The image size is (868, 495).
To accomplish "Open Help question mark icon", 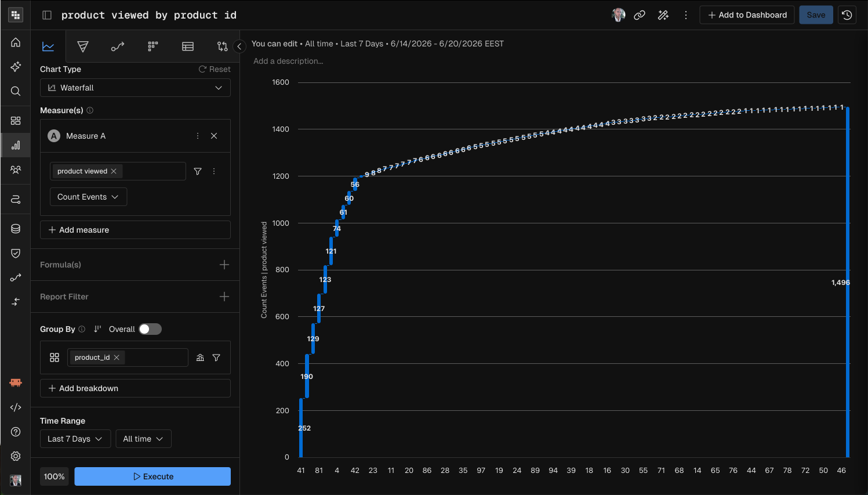I will (16, 432).
